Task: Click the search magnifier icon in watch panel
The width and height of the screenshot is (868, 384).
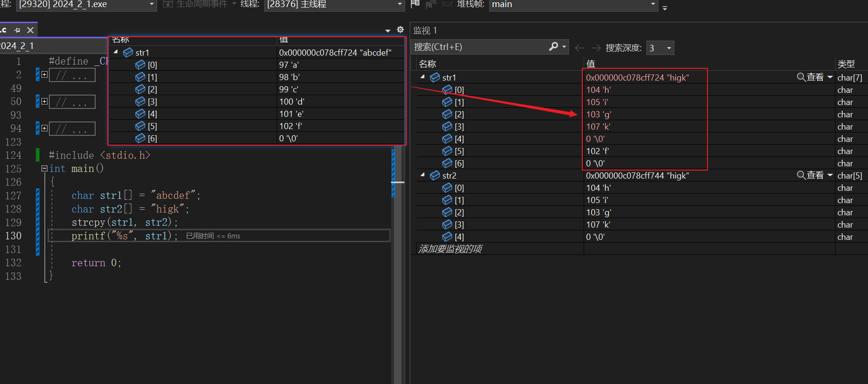Action: [554, 47]
